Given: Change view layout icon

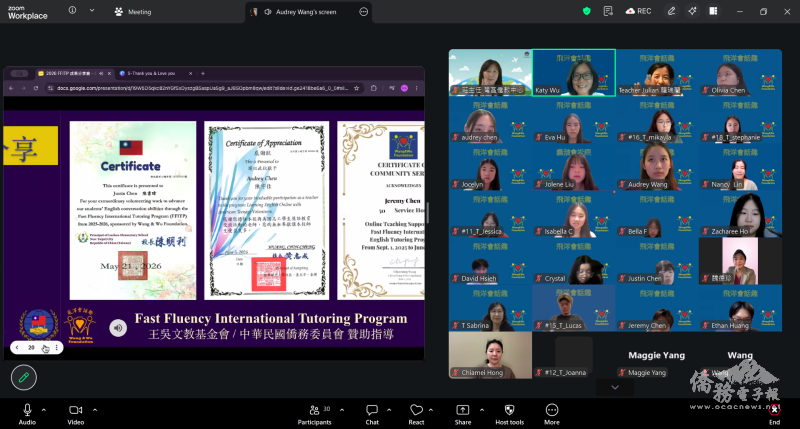Looking at the screenshot, I should pos(713,11).
